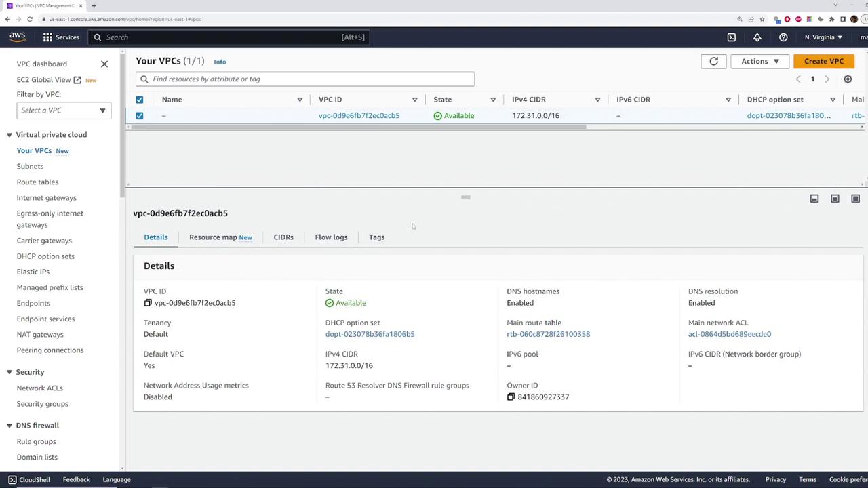
Task: Click the Info link beside Your VPCs
Action: point(220,62)
